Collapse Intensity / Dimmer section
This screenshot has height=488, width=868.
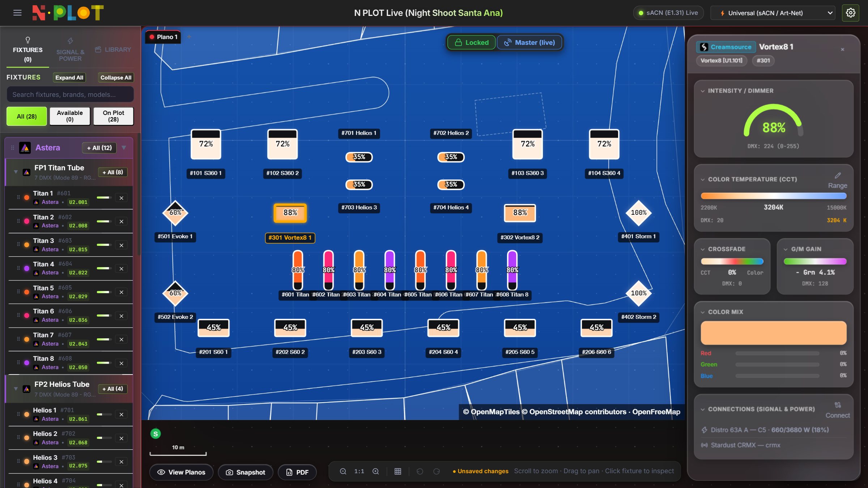pos(703,91)
